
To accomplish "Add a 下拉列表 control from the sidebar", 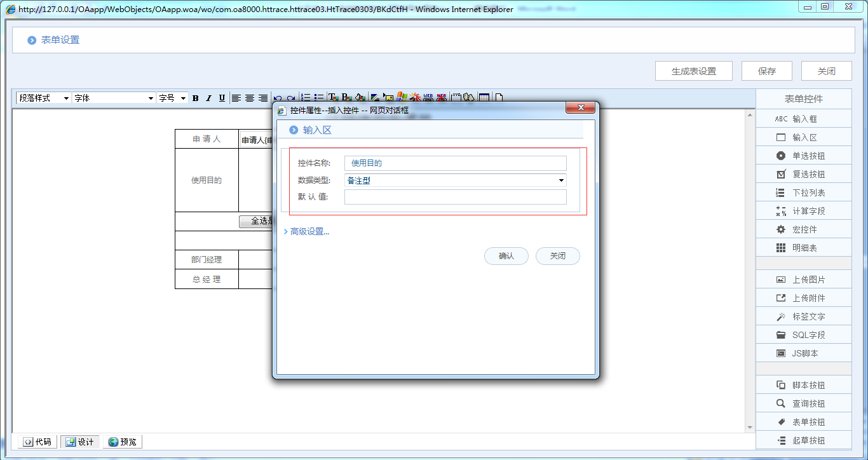I will [x=803, y=193].
